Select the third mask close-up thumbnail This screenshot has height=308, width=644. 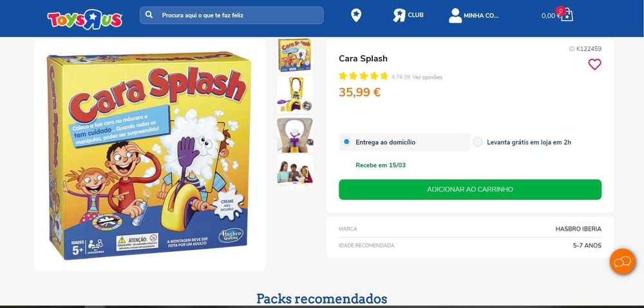[295, 134]
